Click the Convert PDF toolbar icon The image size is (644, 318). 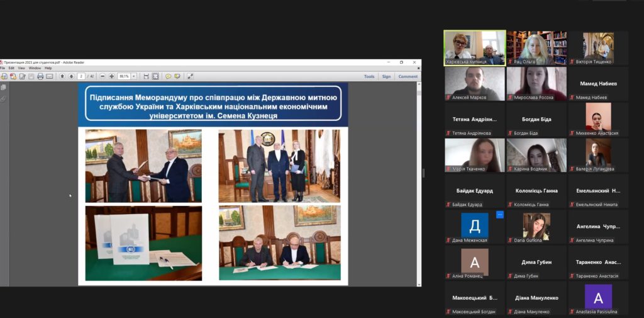coord(13,76)
